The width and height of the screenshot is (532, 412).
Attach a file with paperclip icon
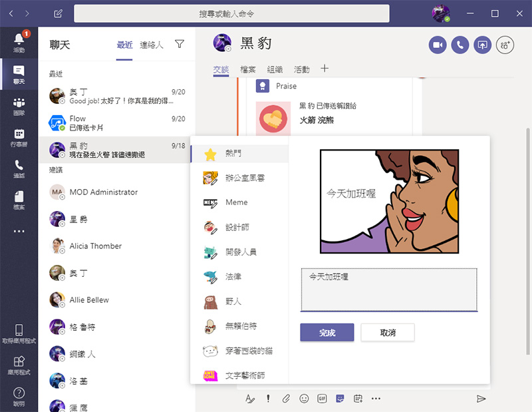[286, 399]
